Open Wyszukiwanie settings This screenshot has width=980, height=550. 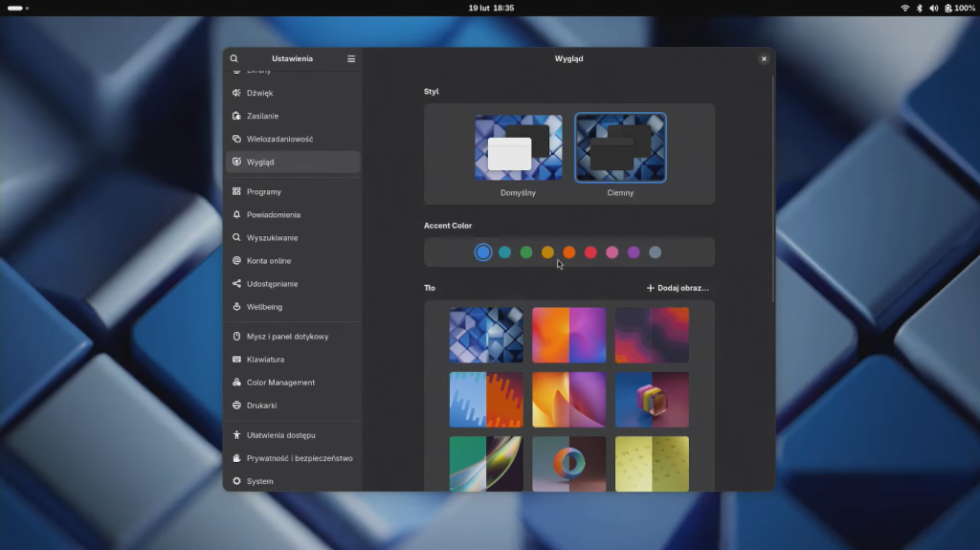pyautogui.click(x=293, y=237)
